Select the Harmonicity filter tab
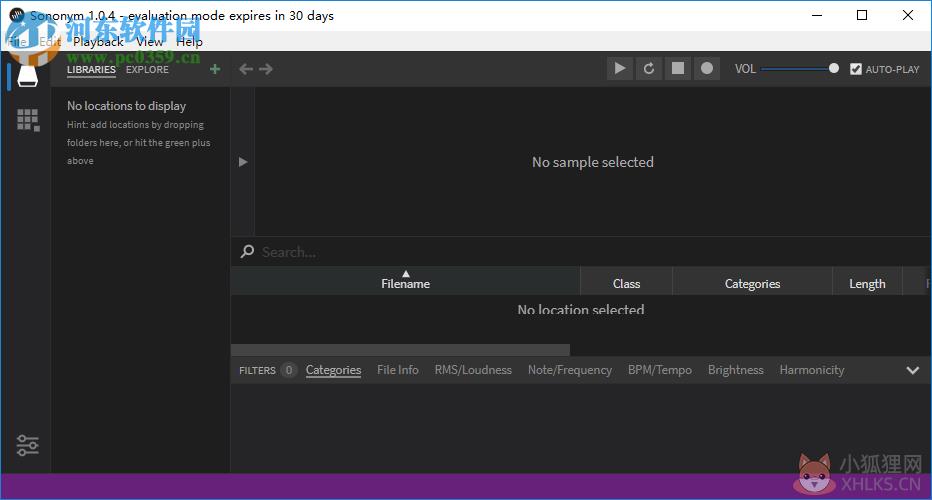Viewport: 932px width, 500px height. (812, 370)
